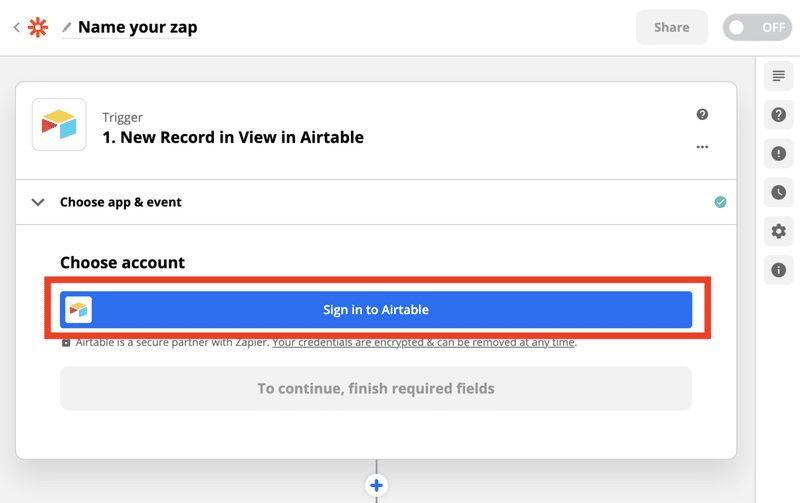Open trigger step help question icon
Viewport: 800px width, 503px height.
point(702,114)
